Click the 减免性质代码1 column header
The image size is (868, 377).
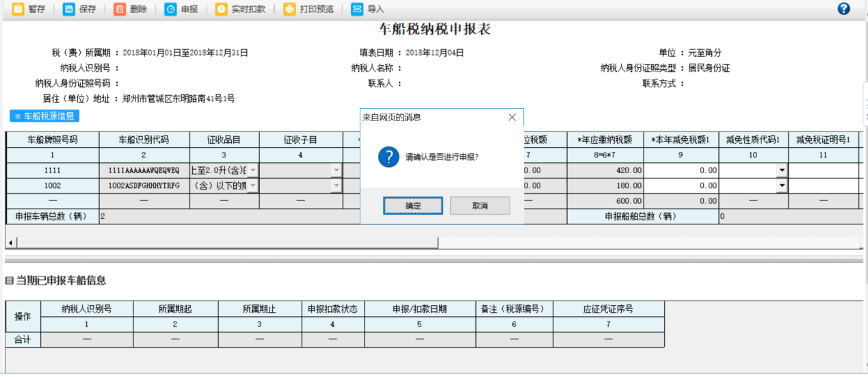(752, 140)
